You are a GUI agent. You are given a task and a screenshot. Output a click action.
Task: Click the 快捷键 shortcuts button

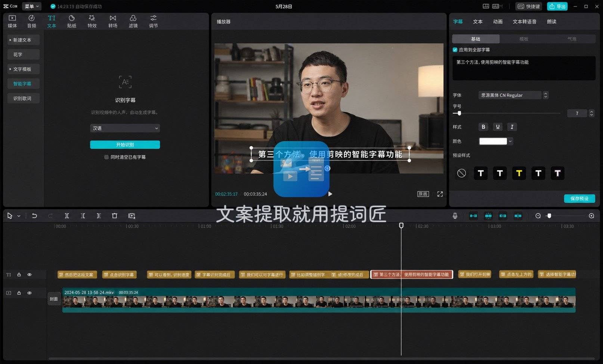pos(529,6)
